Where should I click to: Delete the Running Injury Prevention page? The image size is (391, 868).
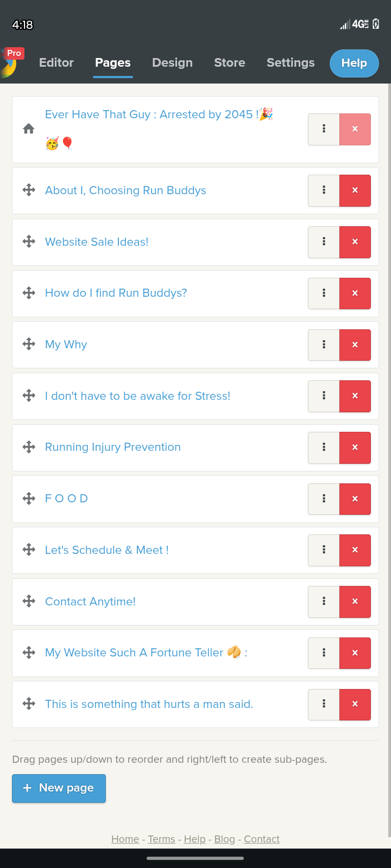coord(355,448)
